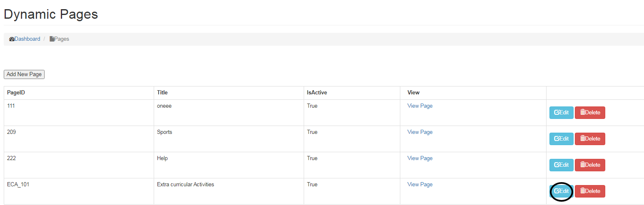View the Extra curricular Activities page
Viewport: 644px width, 205px height.
pos(420,185)
